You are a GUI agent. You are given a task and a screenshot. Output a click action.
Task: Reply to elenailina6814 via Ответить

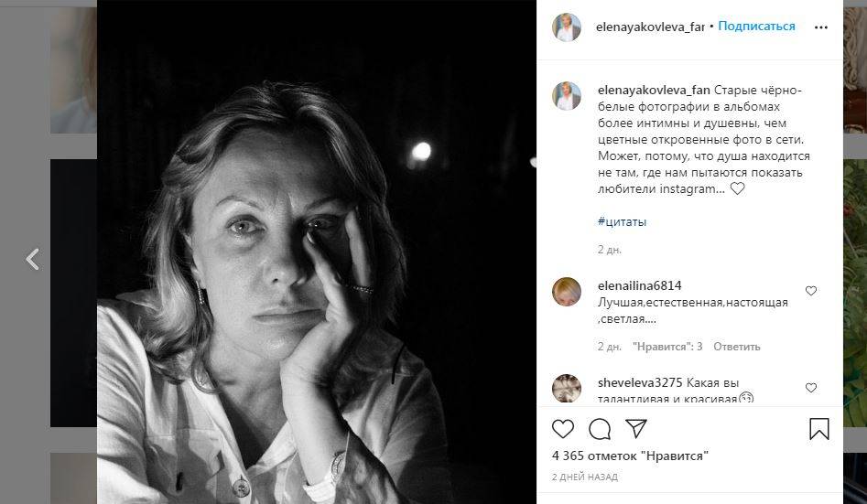(736, 347)
